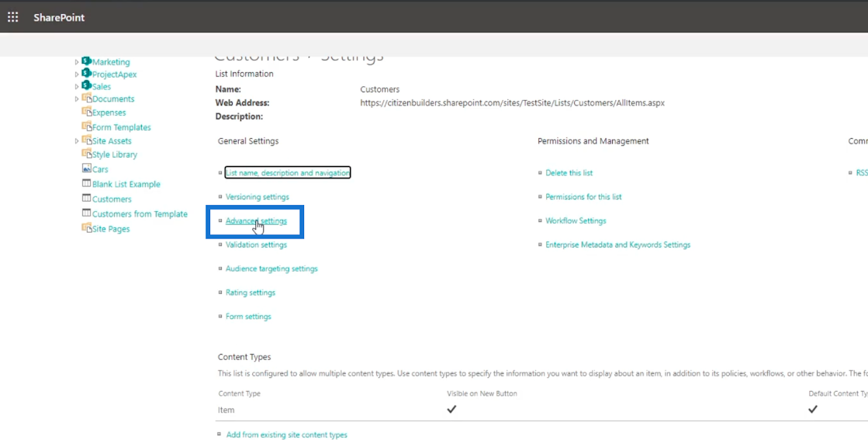The width and height of the screenshot is (868, 440).
Task: Open the SharePoint app launcher waffle icon
Action: coord(12,17)
